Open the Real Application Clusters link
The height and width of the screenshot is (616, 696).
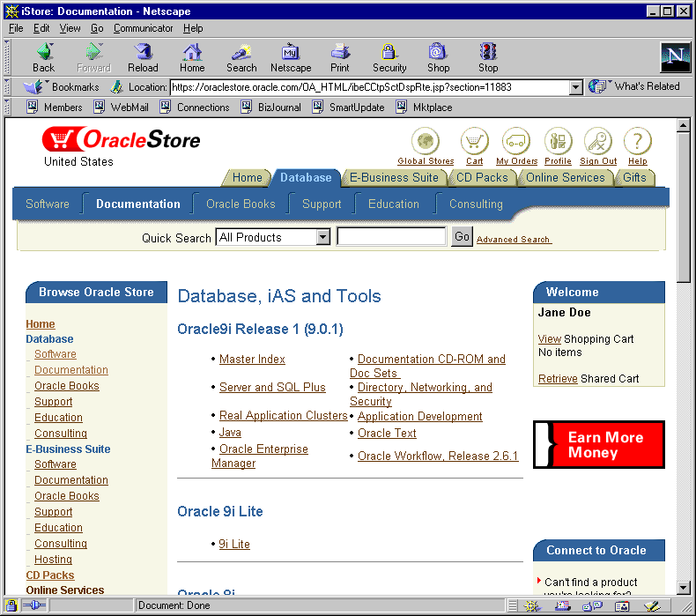pos(283,416)
